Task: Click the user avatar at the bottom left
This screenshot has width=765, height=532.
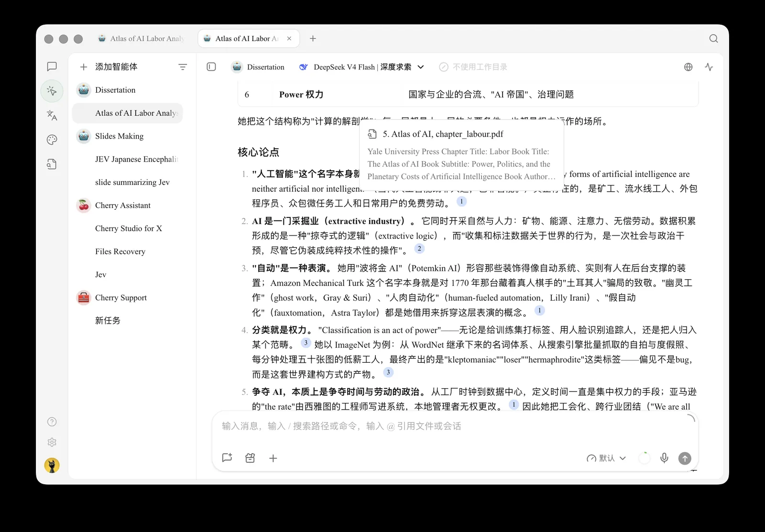Action: (52, 465)
